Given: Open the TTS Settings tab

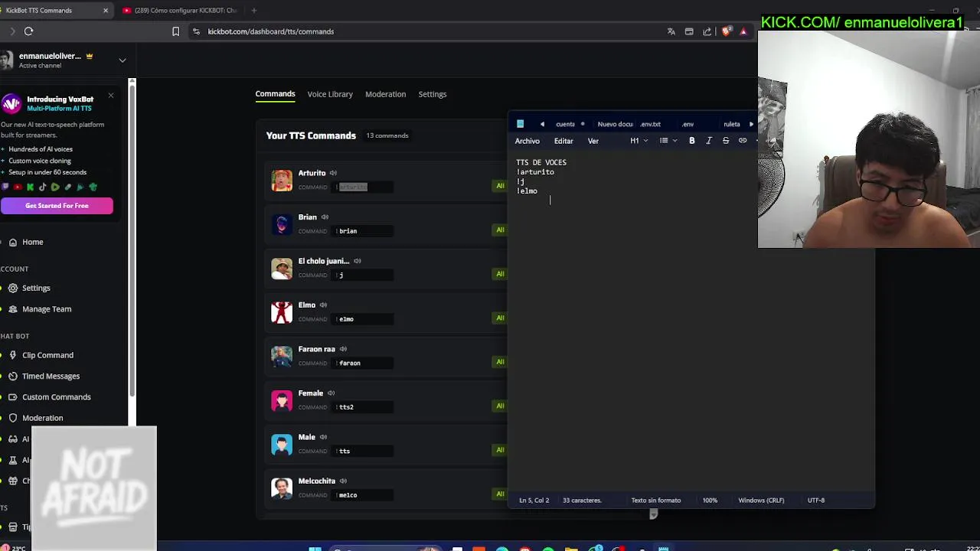Looking at the screenshot, I should point(433,94).
